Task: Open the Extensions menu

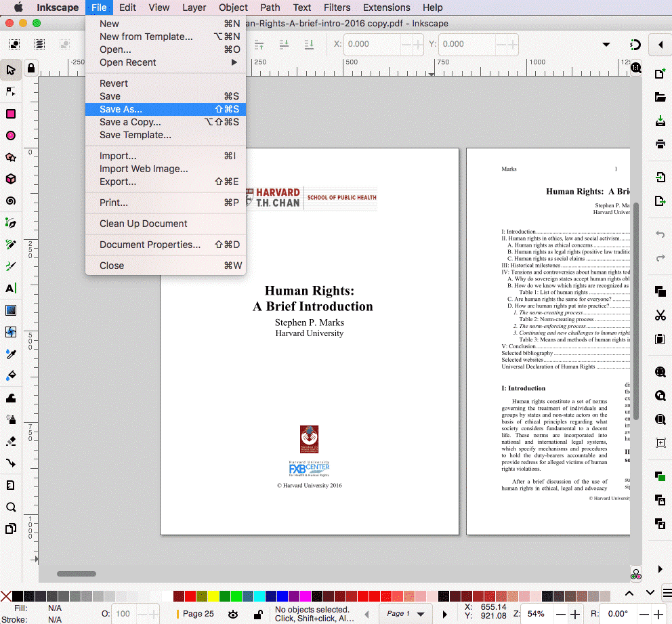Action: point(386,7)
